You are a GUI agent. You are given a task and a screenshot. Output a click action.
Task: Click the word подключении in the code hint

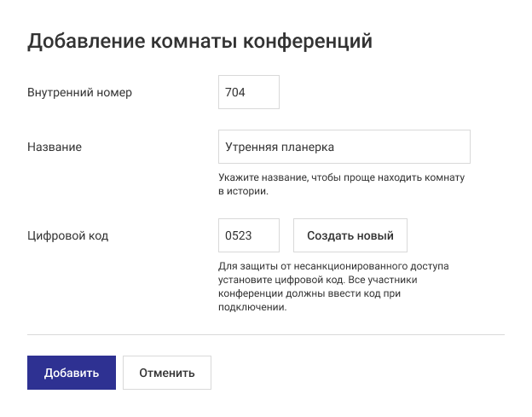click(251, 307)
